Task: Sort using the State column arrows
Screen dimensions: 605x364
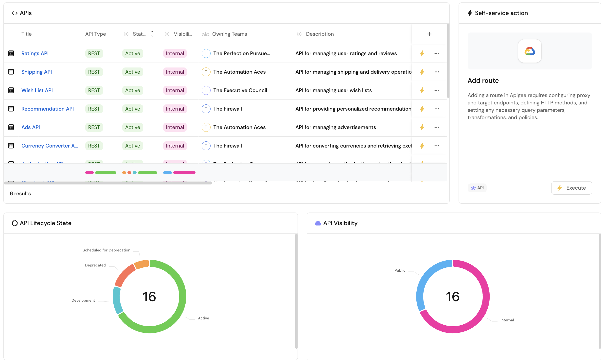Action: (152, 34)
